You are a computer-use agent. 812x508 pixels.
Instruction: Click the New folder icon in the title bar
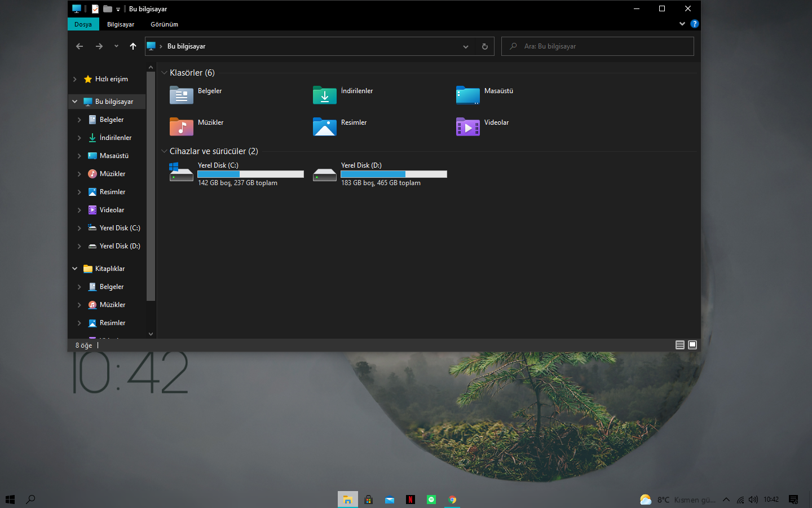pos(108,9)
